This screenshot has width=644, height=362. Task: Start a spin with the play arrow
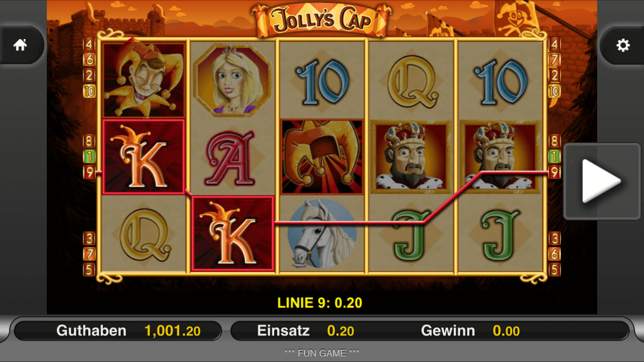click(602, 181)
